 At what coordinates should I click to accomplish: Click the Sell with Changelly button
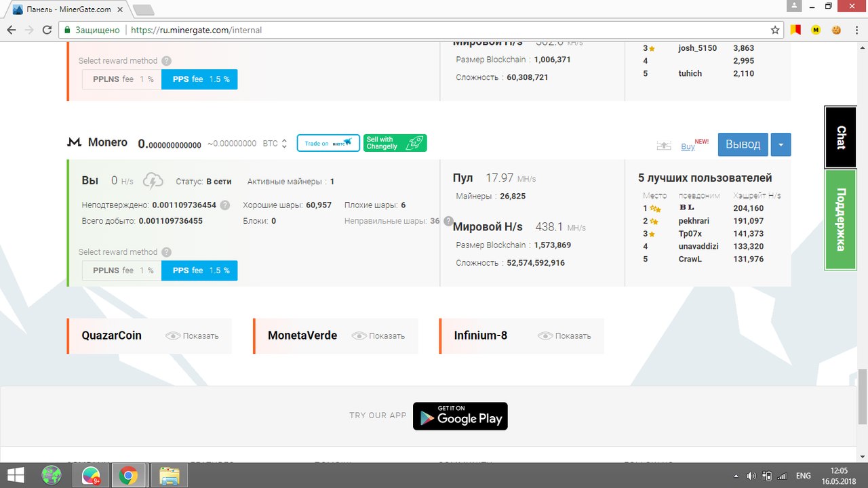[395, 143]
